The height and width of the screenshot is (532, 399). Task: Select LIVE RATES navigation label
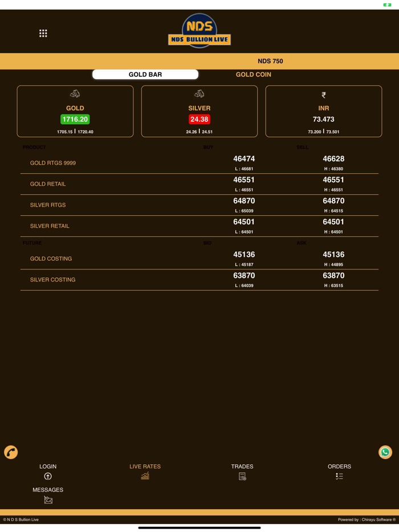[x=145, y=466]
